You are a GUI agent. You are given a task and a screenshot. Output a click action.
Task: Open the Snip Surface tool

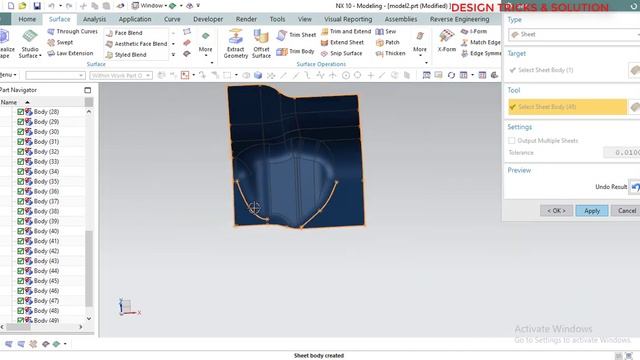click(341, 53)
